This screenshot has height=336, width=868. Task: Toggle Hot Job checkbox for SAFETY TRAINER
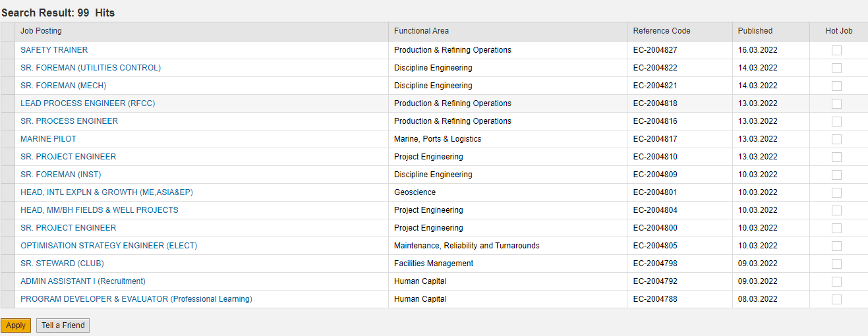pos(836,50)
